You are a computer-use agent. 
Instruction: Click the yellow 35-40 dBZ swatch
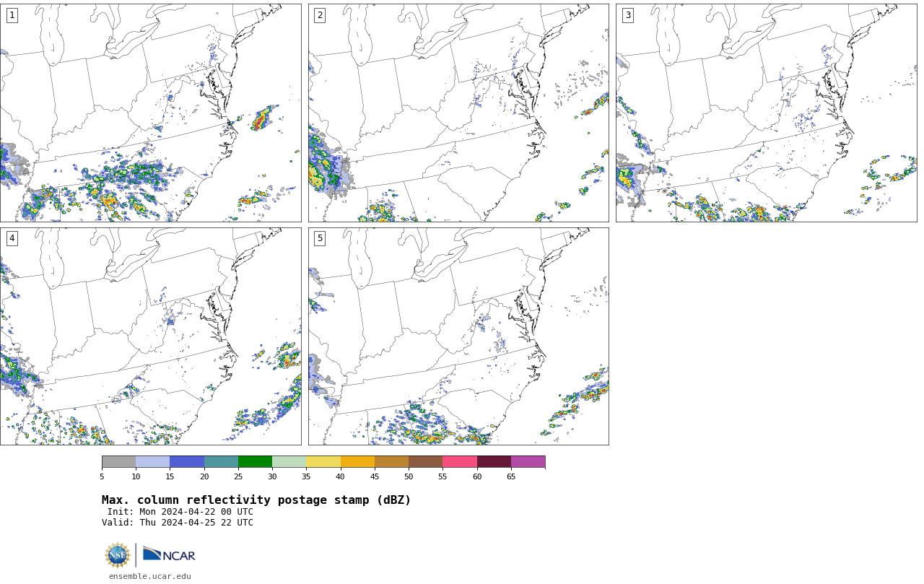(x=323, y=462)
